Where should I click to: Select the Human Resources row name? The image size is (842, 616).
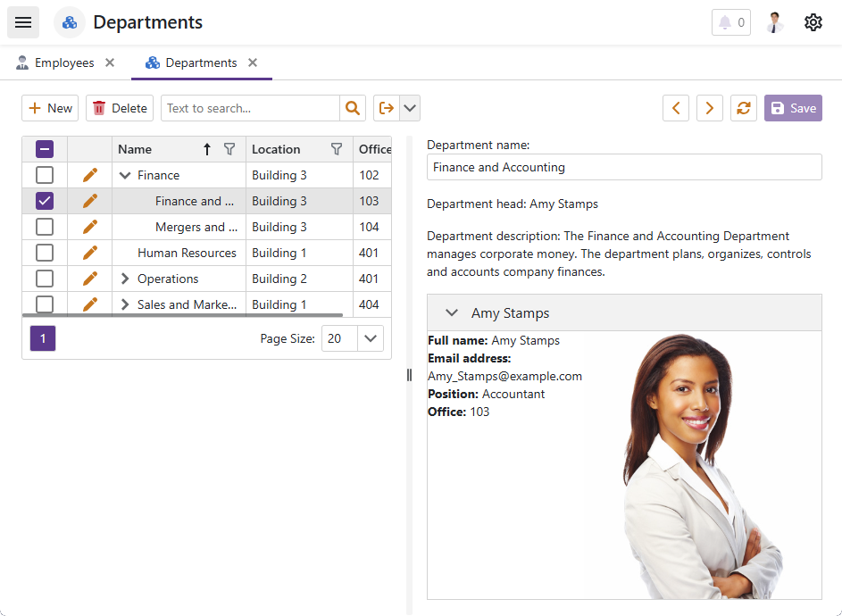(x=187, y=253)
